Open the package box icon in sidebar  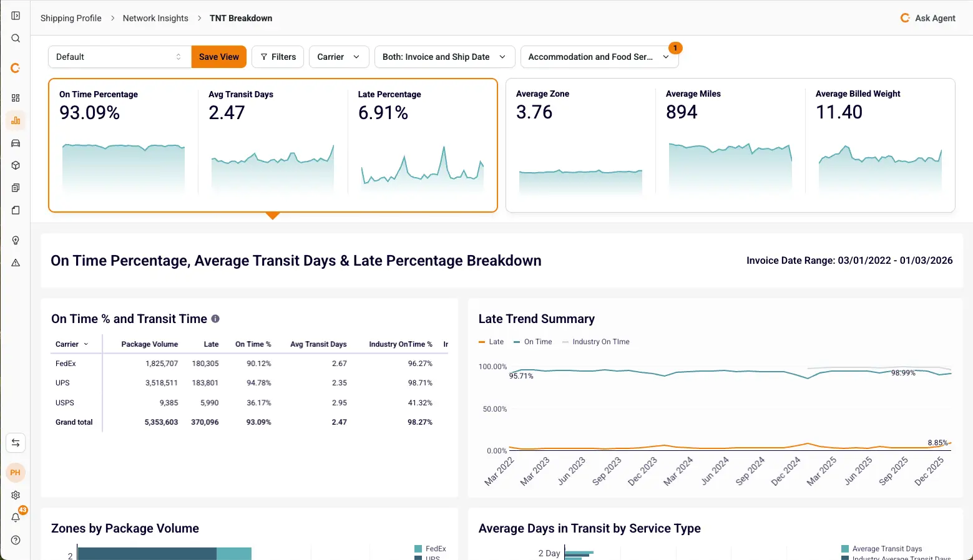point(16,166)
